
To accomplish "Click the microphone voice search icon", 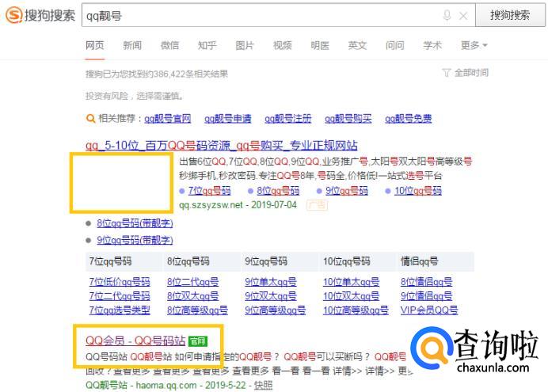I will [x=447, y=15].
